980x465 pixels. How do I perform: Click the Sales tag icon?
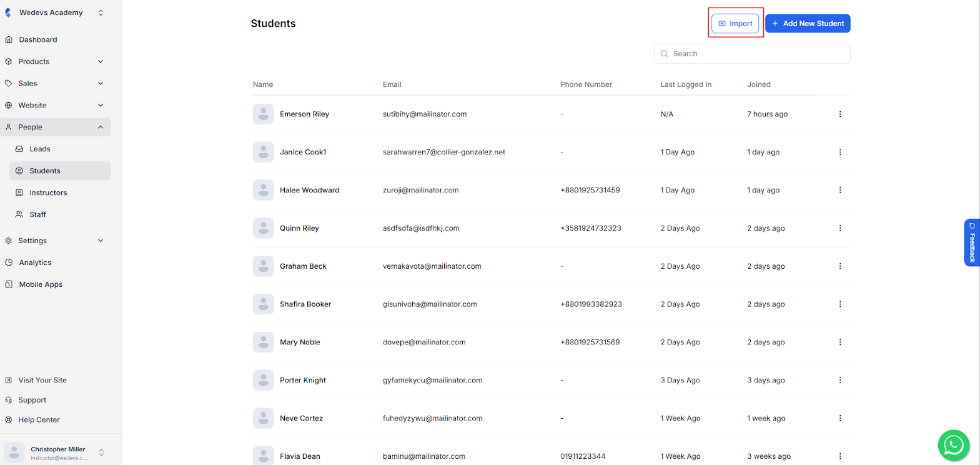(9, 83)
